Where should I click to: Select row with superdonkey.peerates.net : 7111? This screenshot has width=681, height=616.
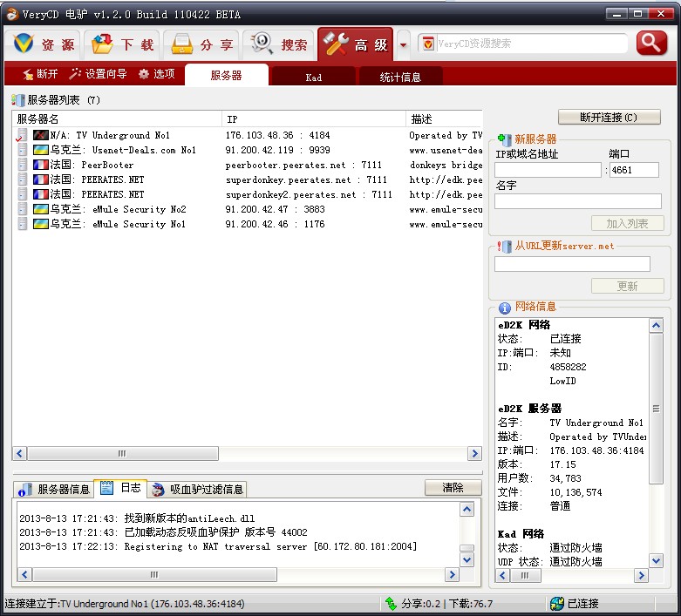point(248,179)
